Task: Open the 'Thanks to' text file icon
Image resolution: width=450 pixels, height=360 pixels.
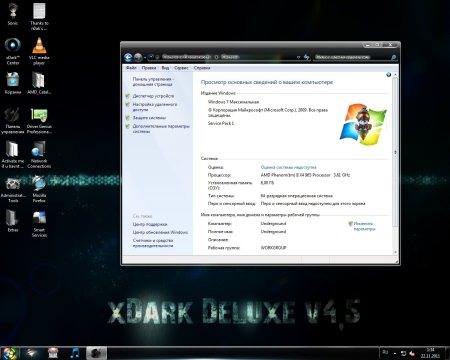Action: (x=39, y=16)
